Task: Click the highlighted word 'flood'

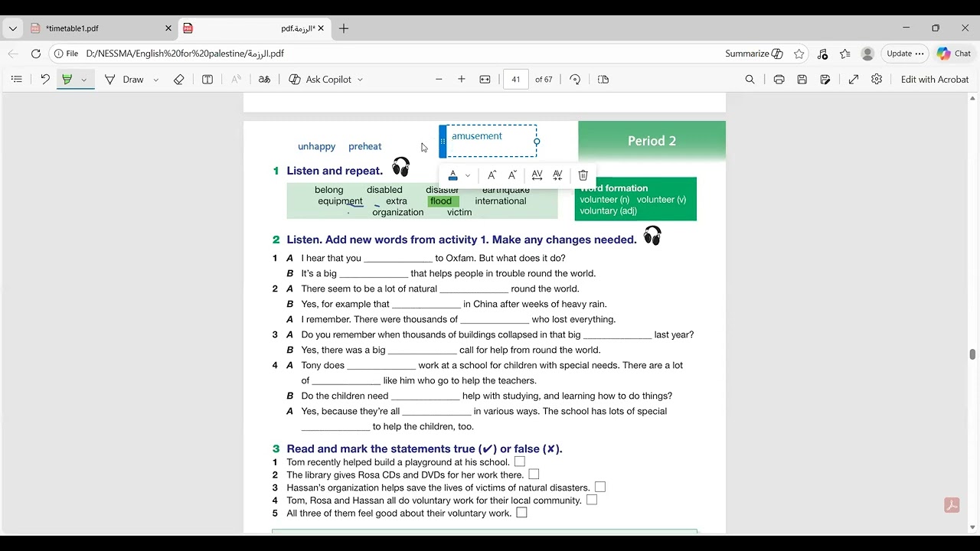Action: 441,201
